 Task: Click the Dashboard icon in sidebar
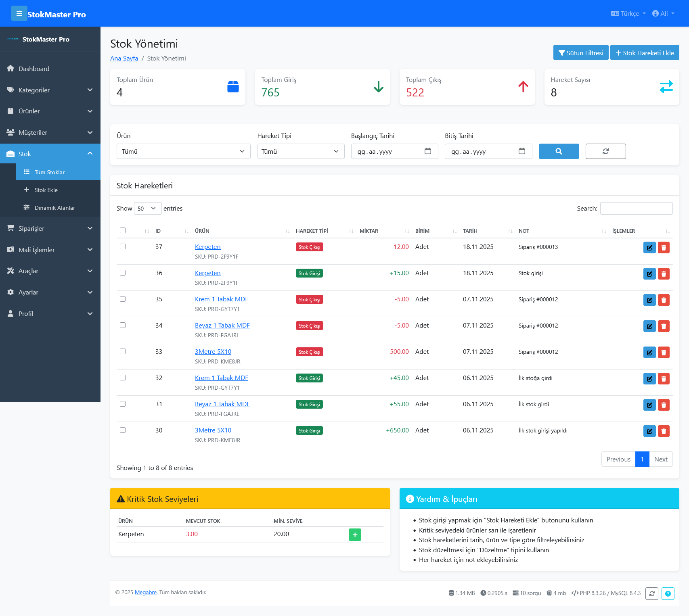pos(10,69)
